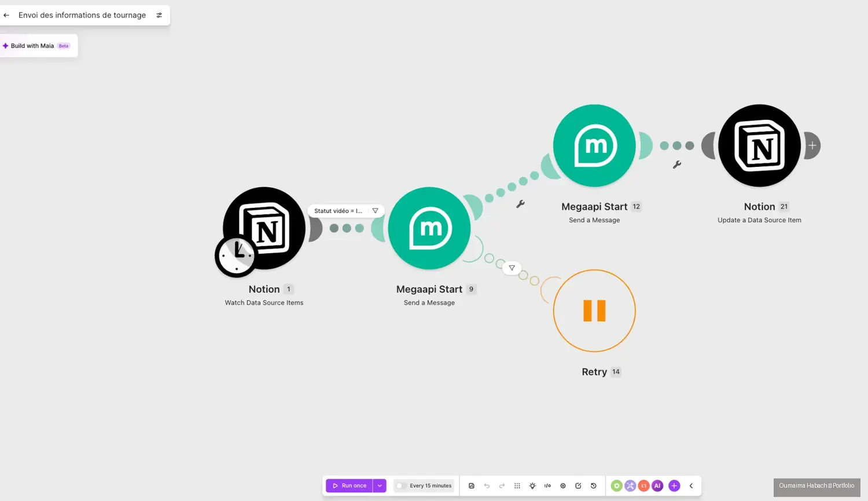The height and width of the screenshot is (501, 868).
Task: Click the 'Megaapi Start' label of module 9
Action: pyautogui.click(x=429, y=289)
